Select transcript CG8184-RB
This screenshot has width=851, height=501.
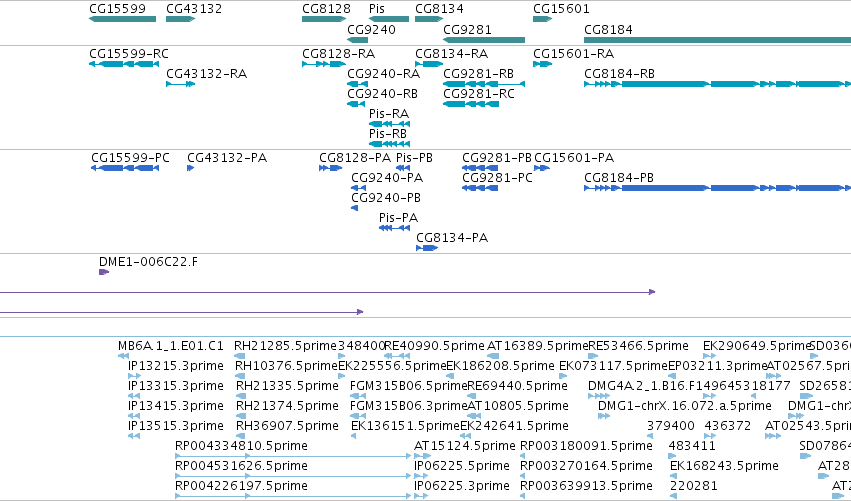click(x=717, y=84)
